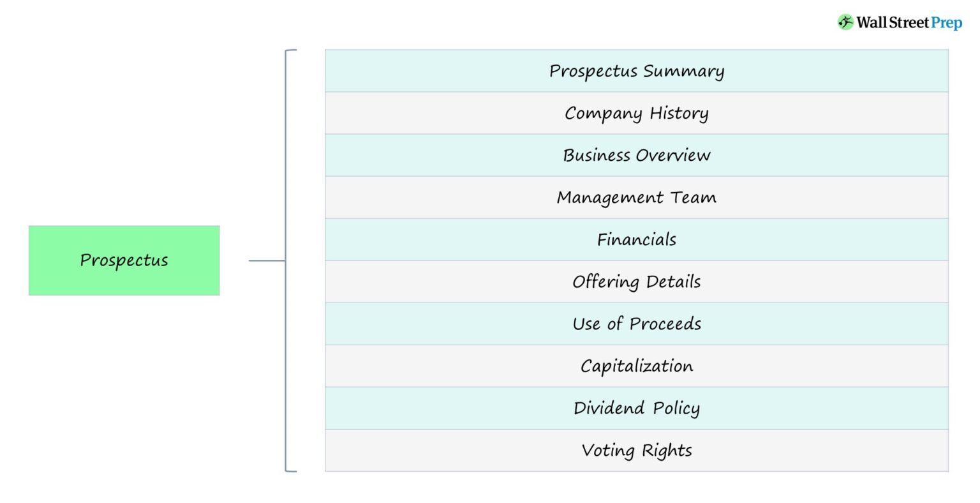Click the word "History" in the second row

coord(679,113)
